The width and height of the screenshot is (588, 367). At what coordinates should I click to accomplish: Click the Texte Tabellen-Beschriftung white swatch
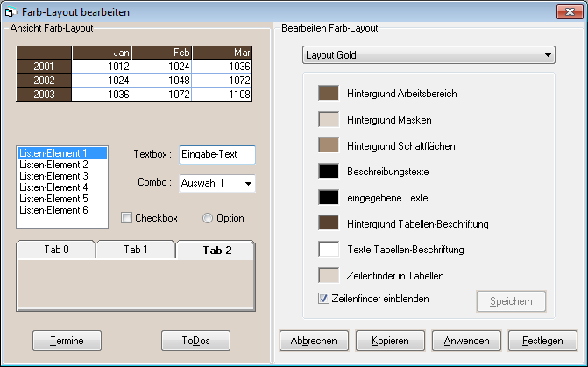point(329,250)
